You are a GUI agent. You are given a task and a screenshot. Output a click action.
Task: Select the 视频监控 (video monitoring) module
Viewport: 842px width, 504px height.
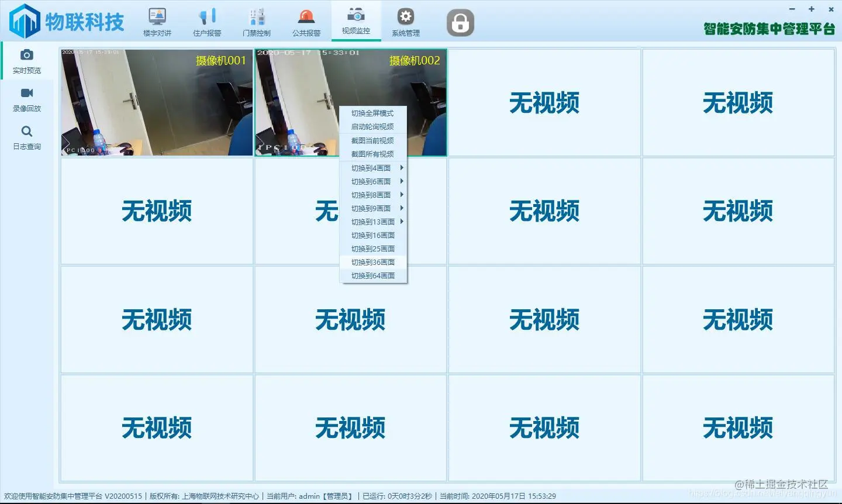[356, 20]
